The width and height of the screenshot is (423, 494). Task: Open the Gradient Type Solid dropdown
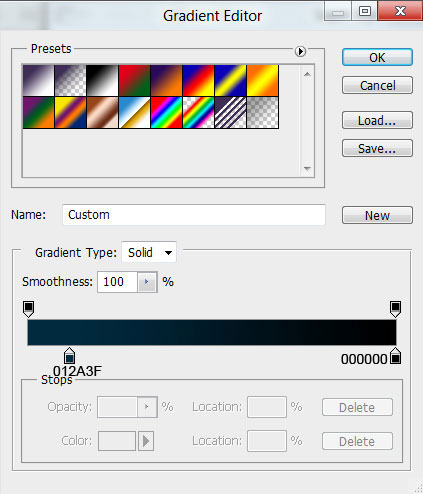pyautogui.click(x=149, y=252)
